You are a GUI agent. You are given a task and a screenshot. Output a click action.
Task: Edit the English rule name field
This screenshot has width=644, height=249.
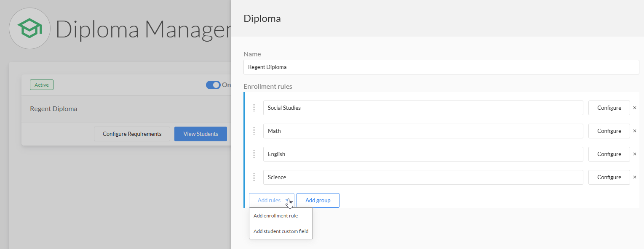423,154
